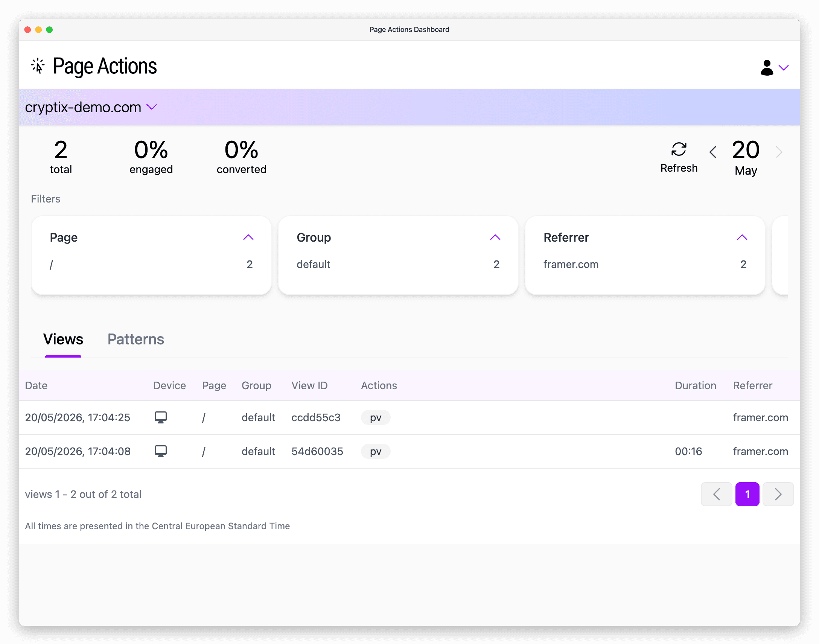Screen dimensions: 819x644
Task: Switch to the Views tab
Action: click(x=63, y=340)
